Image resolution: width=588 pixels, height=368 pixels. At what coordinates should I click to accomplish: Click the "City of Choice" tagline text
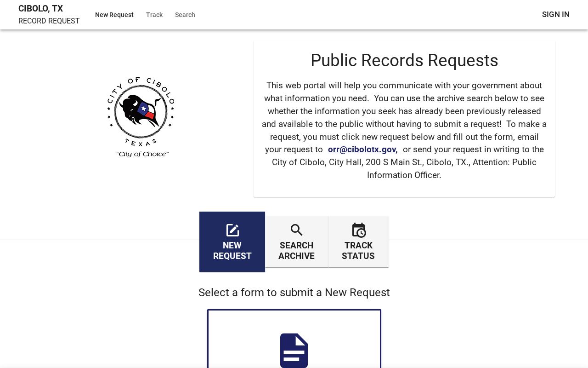142,154
